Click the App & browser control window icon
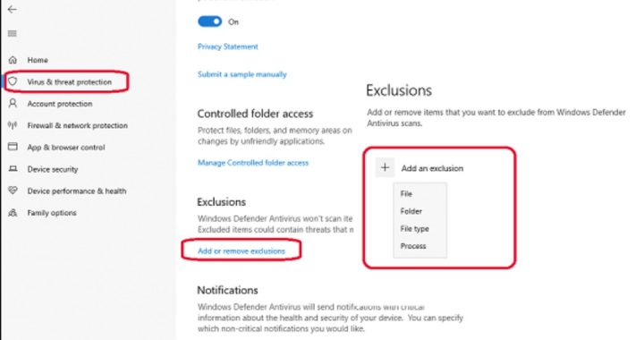The height and width of the screenshot is (340, 644). tap(13, 147)
